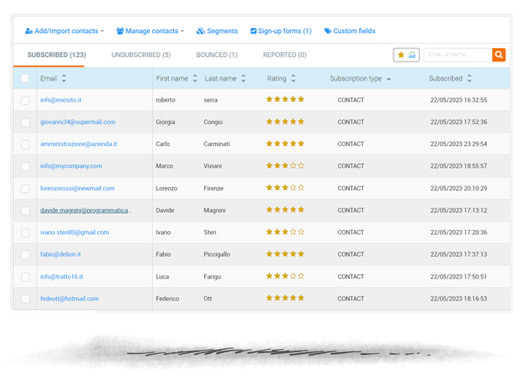This screenshot has width=526, height=387.
Task: Click the first name Federico cell
Action: [x=167, y=298]
